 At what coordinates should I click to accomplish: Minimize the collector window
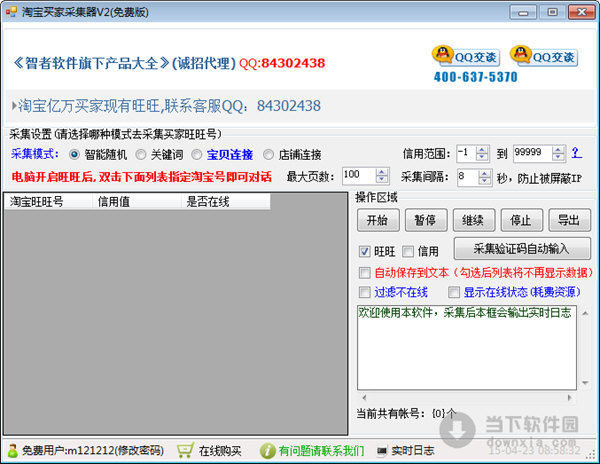pos(523,12)
